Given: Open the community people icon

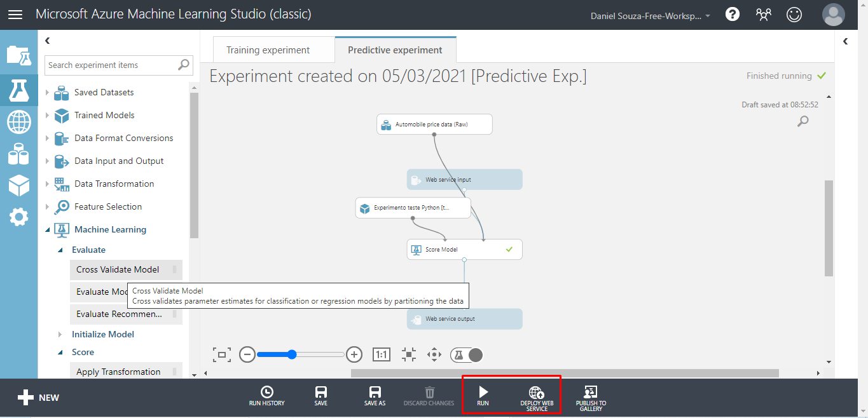Looking at the screenshot, I should coord(764,15).
